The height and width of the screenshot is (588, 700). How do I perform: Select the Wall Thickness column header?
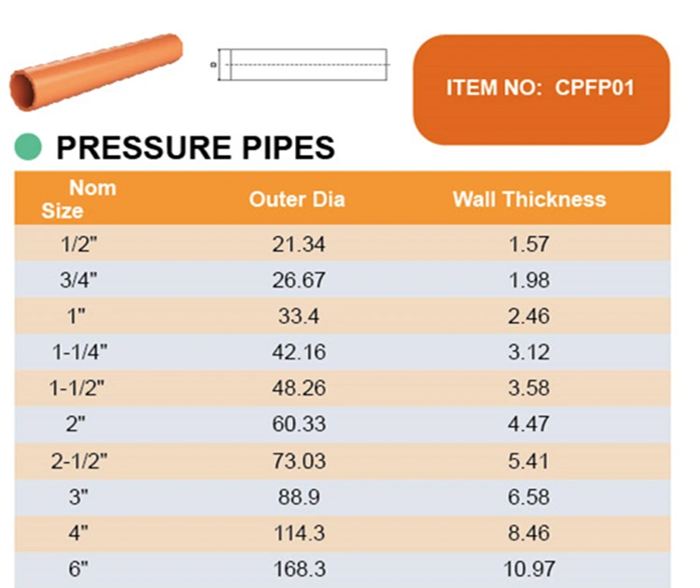tap(529, 199)
